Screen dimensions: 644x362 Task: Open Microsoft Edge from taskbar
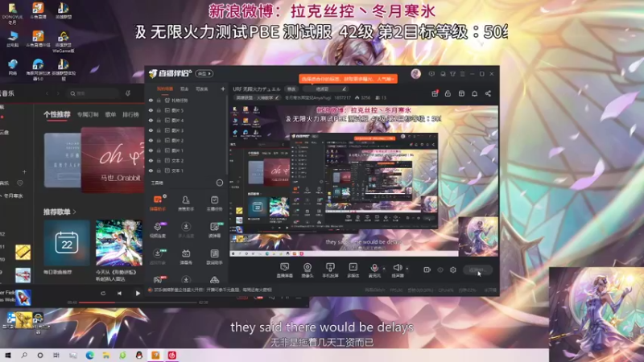point(89,356)
